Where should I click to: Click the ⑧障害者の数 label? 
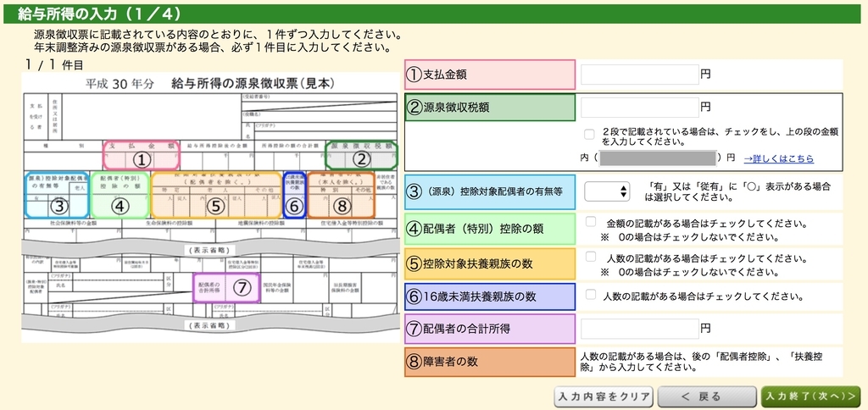[x=490, y=362]
